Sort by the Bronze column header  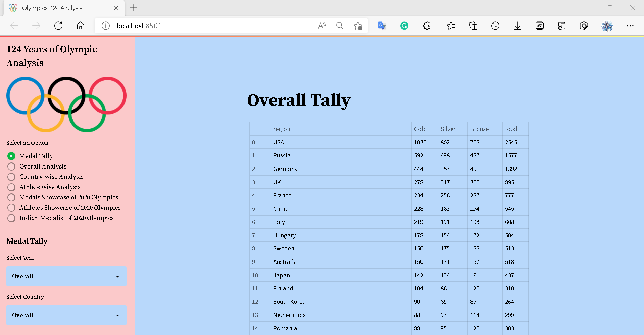coord(485,129)
